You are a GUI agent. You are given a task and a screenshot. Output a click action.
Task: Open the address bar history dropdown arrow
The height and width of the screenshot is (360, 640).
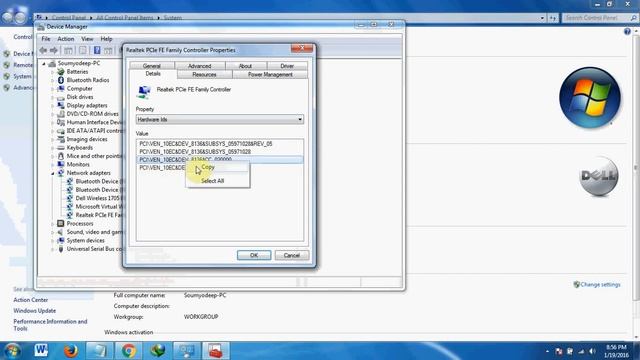click(542, 18)
